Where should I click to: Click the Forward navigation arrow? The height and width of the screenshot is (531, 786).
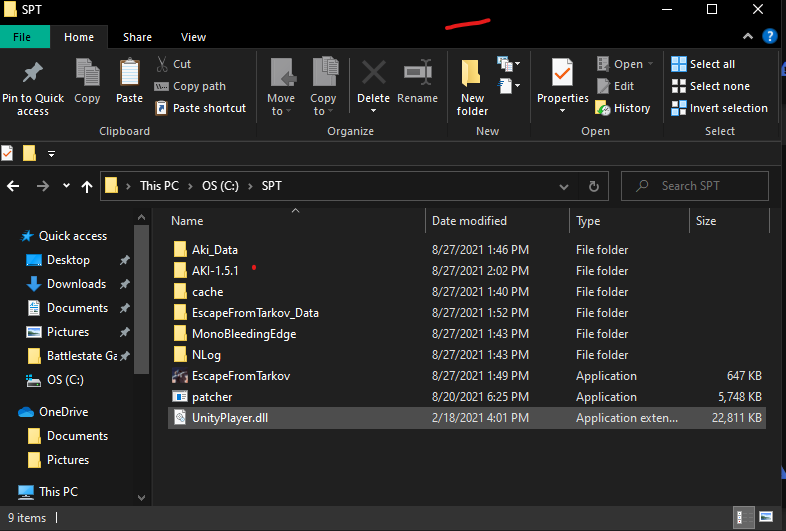[x=43, y=186]
